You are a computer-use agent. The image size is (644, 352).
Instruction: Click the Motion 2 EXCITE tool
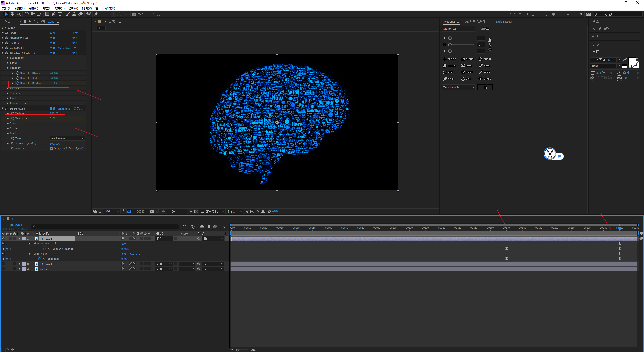(450, 59)
